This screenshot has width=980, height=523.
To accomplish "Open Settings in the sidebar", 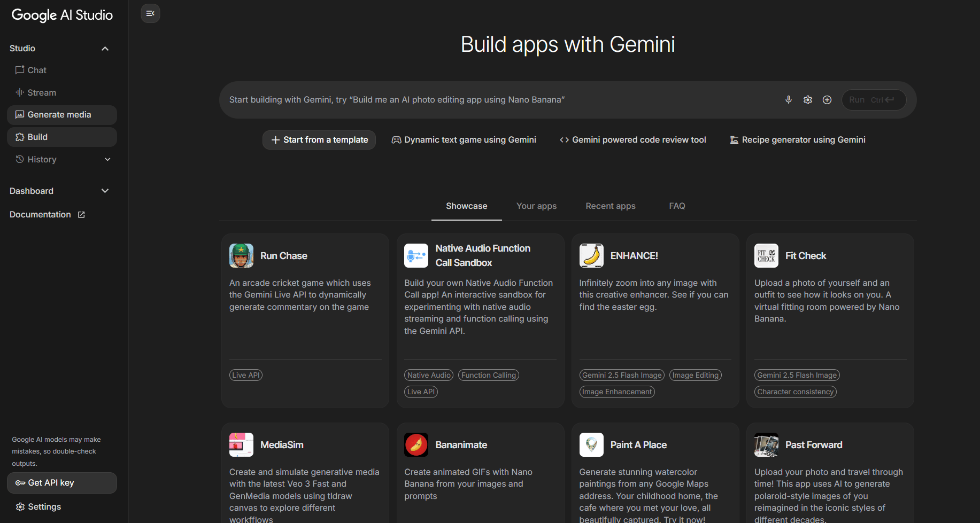I will pyautogui.click(x=38, y=507).
